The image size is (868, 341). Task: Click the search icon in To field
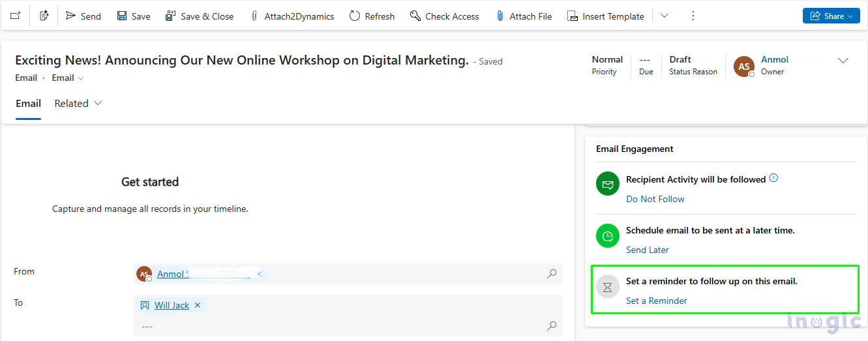552,325
